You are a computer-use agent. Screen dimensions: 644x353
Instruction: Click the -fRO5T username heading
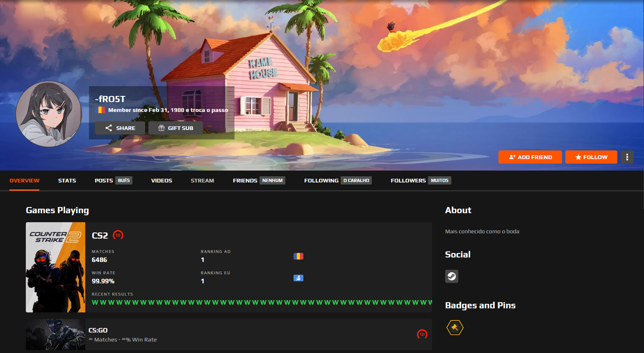pyautogui.click(x=110, y=99)
